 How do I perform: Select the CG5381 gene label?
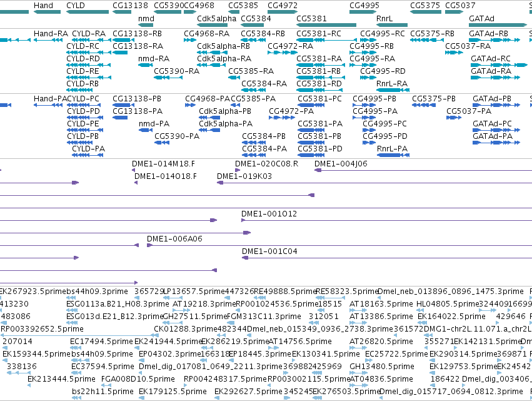point(311,19)
